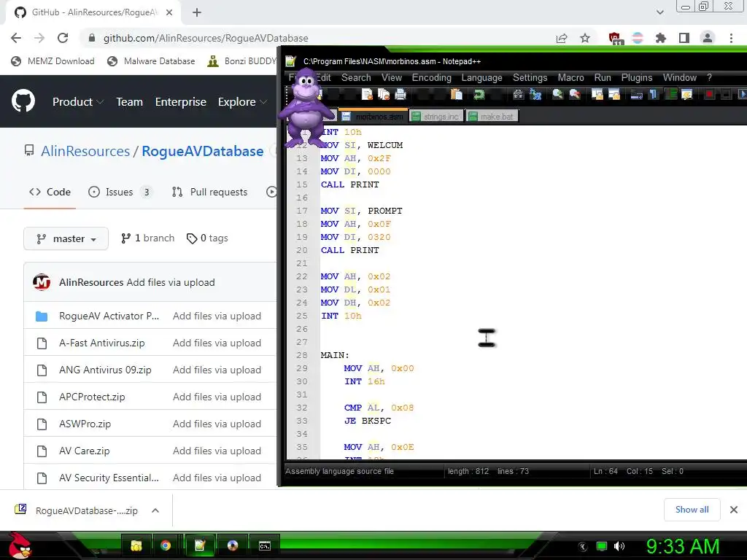The height and width of the screenshot is (560, 747).
Task: Click Show all downloads button
Action: 692,510
